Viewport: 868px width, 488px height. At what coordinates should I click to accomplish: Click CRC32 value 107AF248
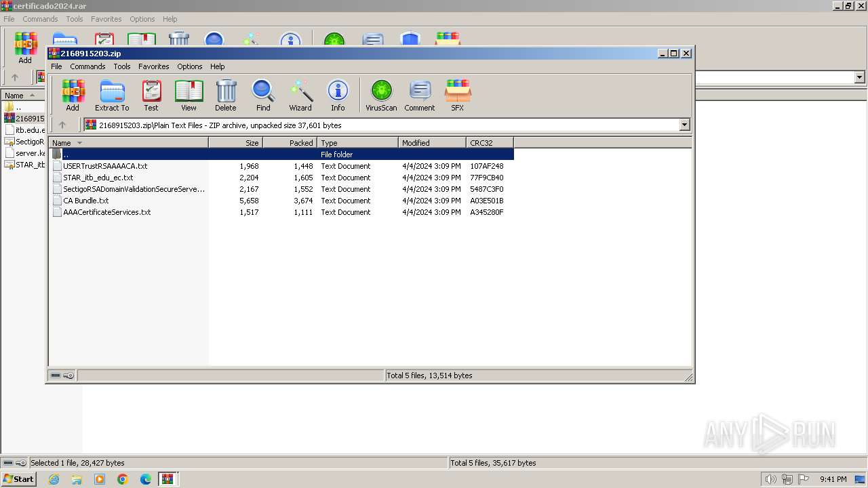(x=487, y=166)
